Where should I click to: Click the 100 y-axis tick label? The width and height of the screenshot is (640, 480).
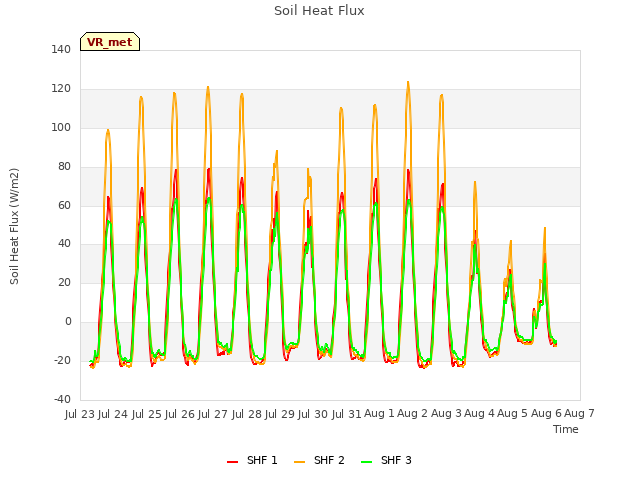[x=61, y=127]
